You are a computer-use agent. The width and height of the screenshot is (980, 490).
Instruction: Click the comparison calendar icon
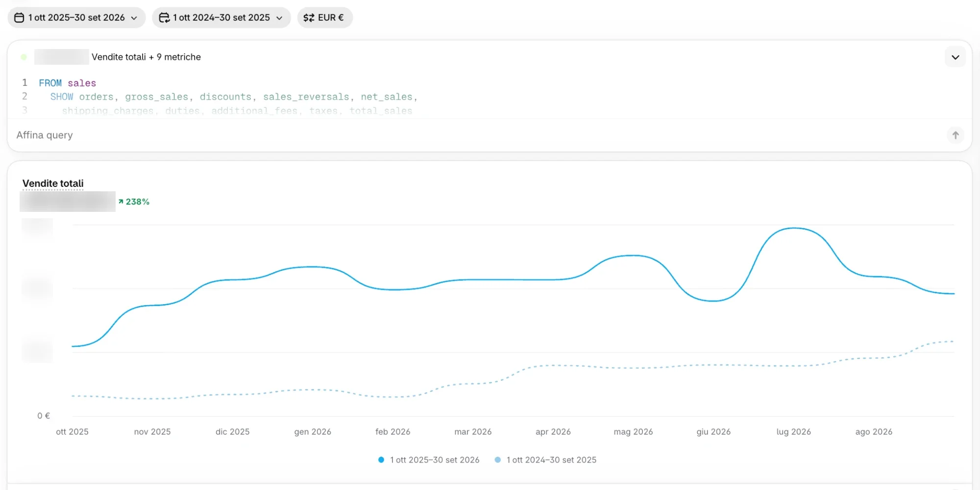[x=164, y=18]
